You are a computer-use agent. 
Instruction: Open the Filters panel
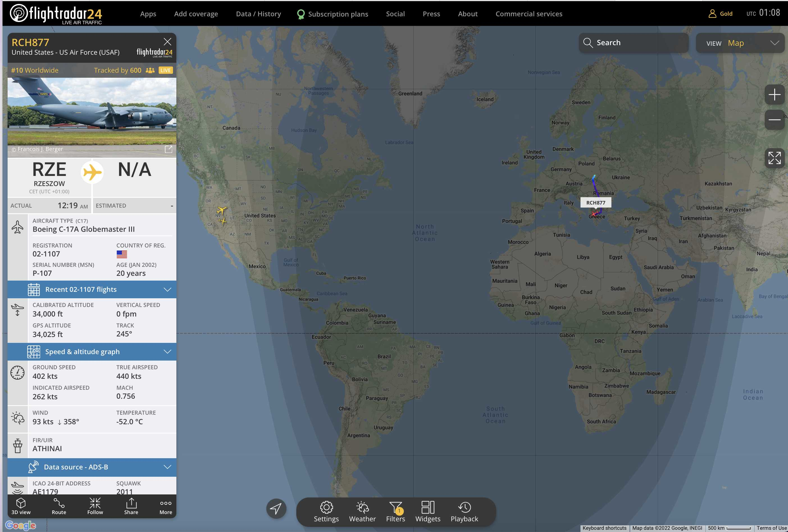pos(395,512)
